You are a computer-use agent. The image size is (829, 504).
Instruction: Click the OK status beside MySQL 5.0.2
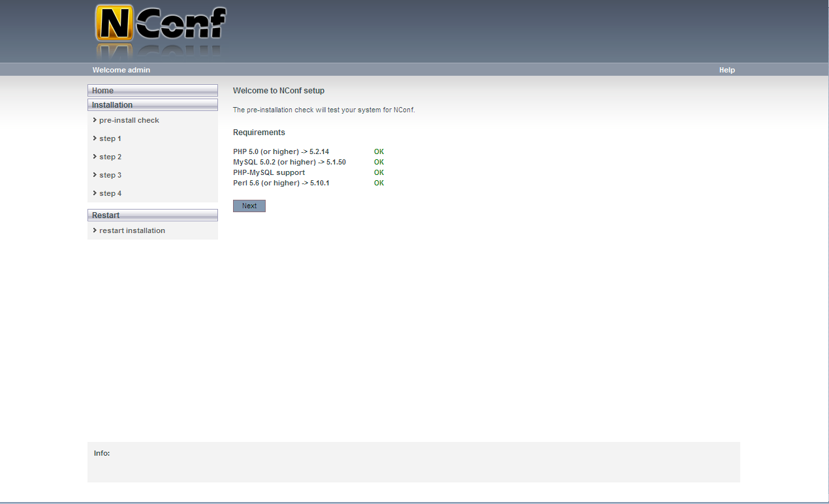point(379,162)
